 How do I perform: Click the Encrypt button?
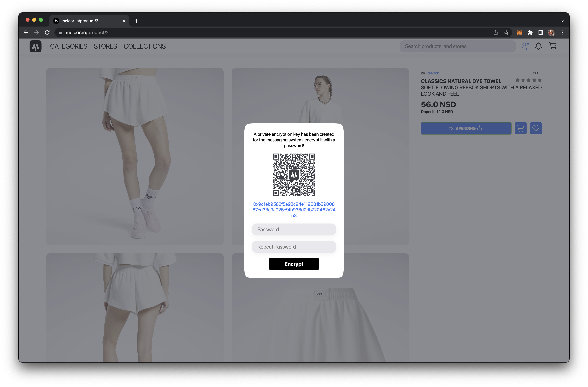(294, 264)
